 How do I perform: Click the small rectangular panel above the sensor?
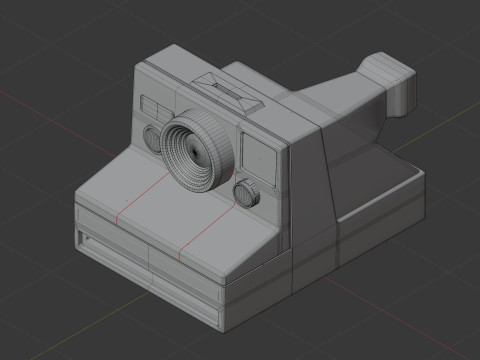coord(156,108)
